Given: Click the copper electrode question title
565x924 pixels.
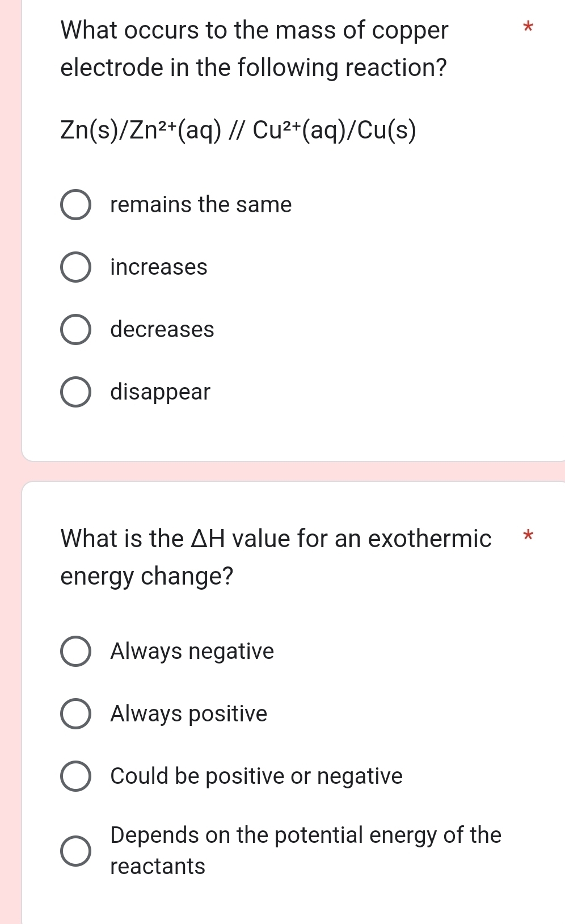Looking at the screenshot, I should pos(254,49).
